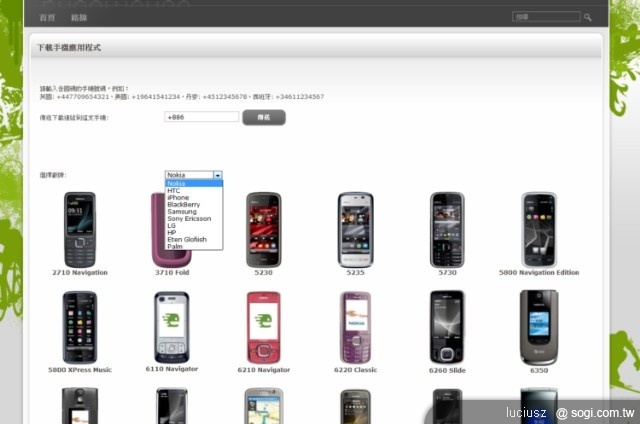
Task: Click the 5800 XPress Music label
Action: [80, 370]
